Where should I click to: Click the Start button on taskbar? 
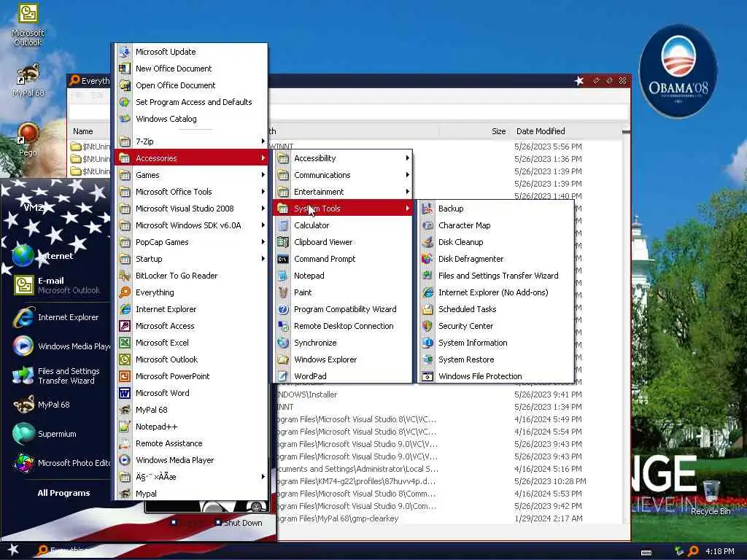tap(13, 550)
